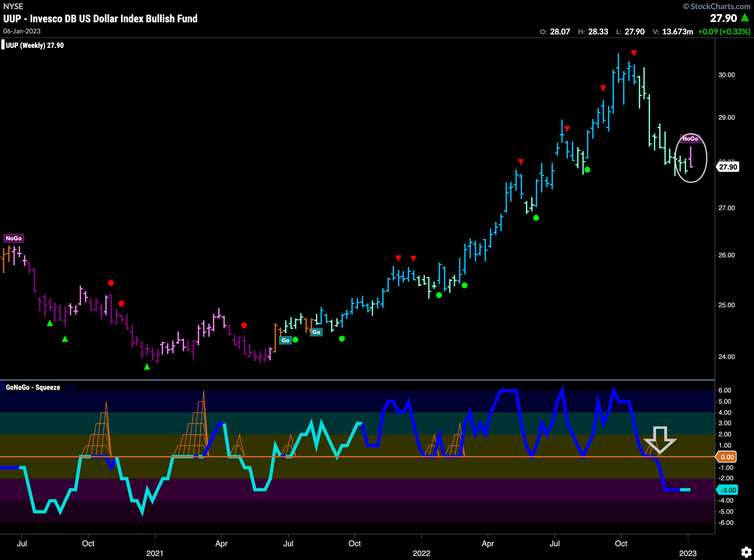Click the green triangle near September 2020
This screenshot has width=754, height=560.
pos(65,339)
